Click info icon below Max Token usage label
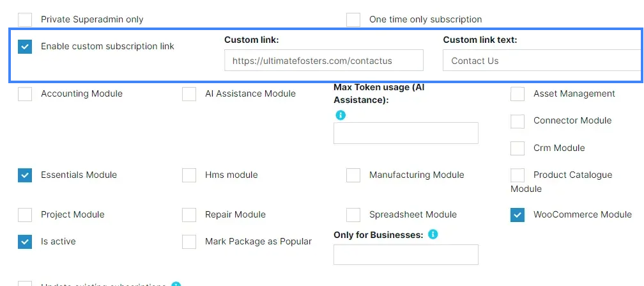The height and width of the screenshot is (286, 644). click(x=341, y=115)
